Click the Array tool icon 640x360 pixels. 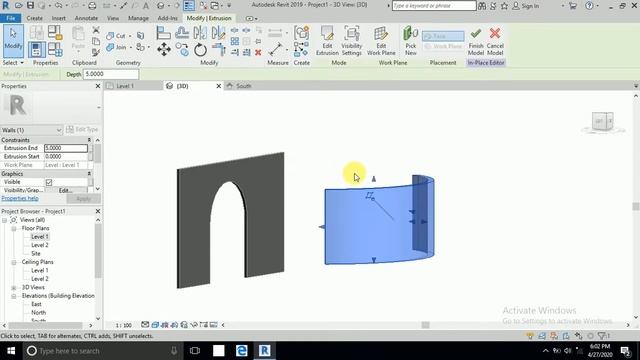click(235, 41)
